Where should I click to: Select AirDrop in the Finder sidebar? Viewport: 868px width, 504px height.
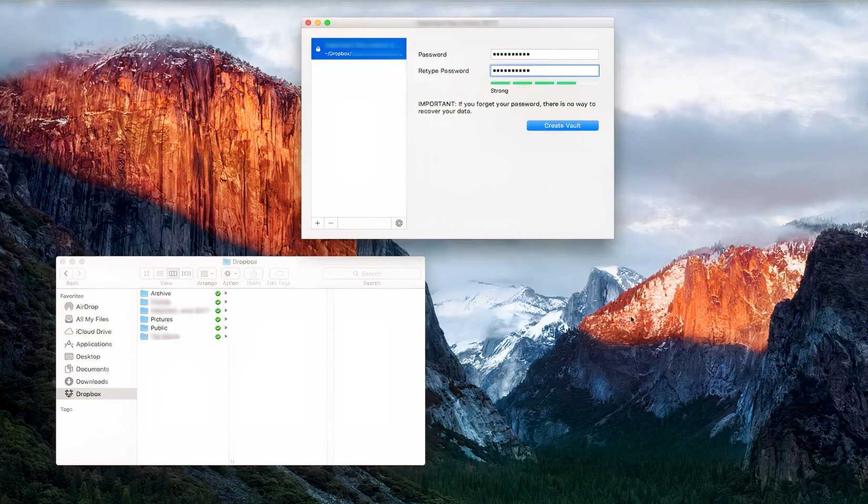(87, 307)
